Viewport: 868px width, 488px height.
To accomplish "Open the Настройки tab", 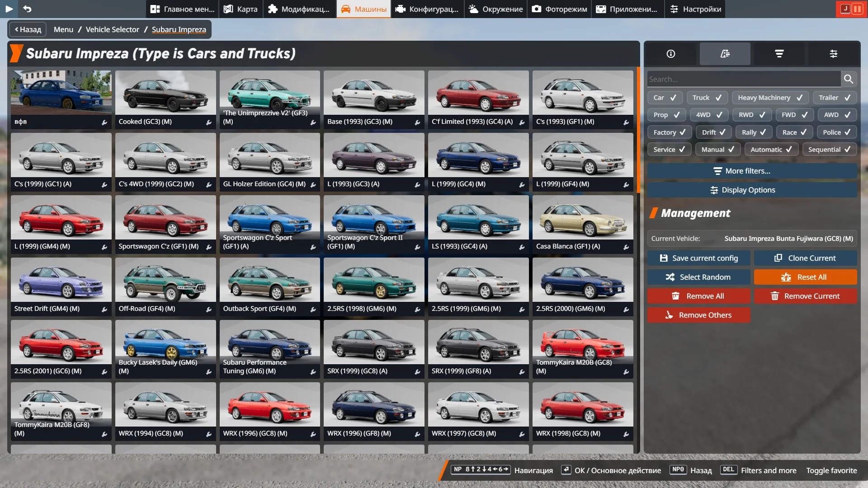I will [695, 9].
